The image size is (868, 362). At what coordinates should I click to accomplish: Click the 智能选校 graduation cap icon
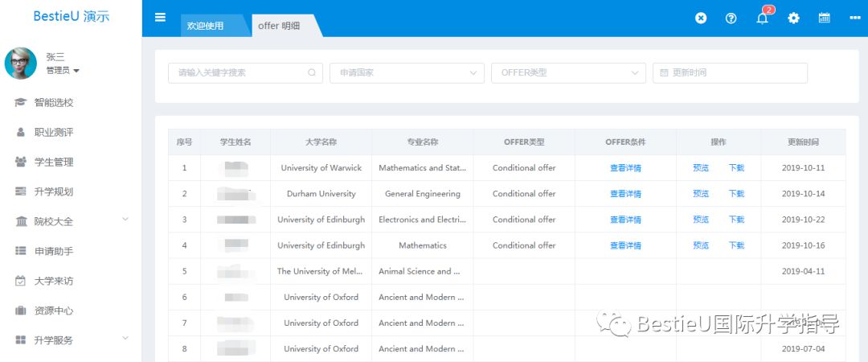(21, 102)
